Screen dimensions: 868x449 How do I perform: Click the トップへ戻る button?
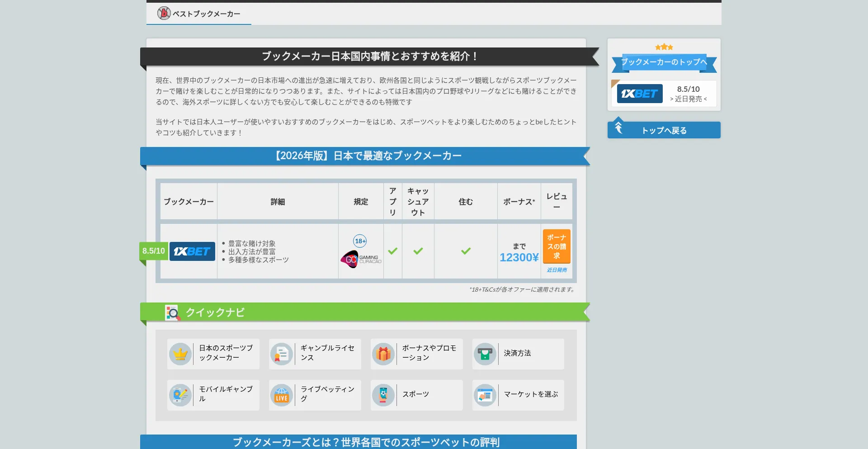(664, 130)
